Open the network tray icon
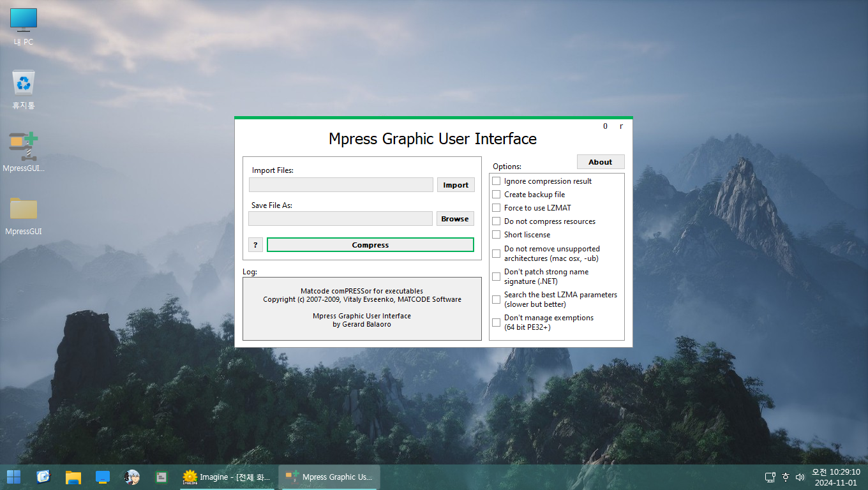This screenshot has width=868, height=490. point(770,477)
